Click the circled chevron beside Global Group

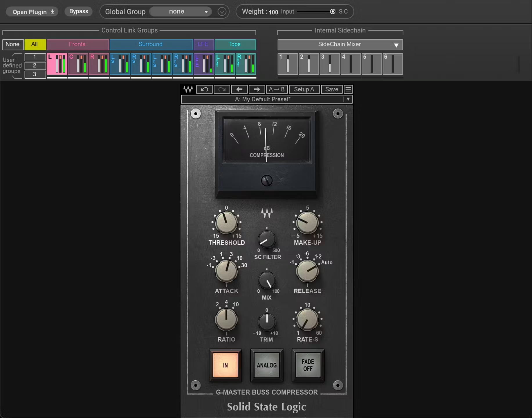point(222,12)
